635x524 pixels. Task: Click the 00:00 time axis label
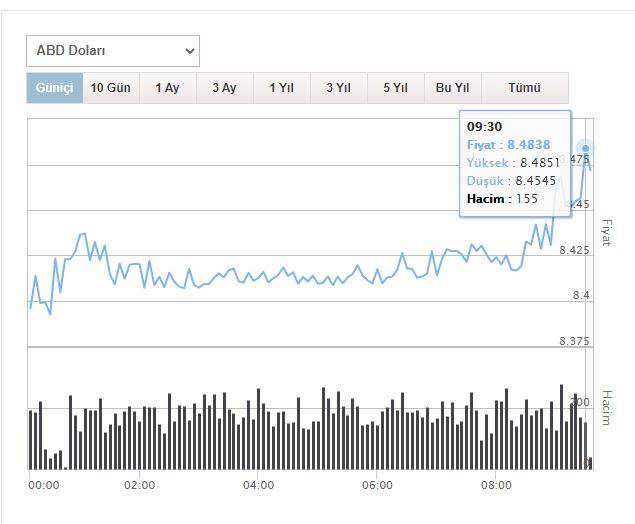(44, 486)
